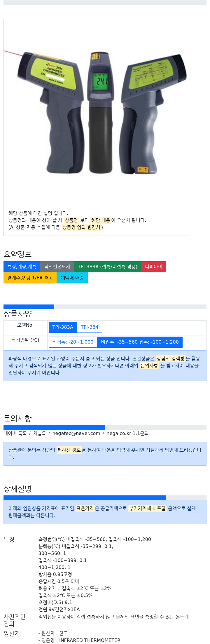Open the TPI-383A (접촉/비접촉 겸용) green tag

point(108,267)
